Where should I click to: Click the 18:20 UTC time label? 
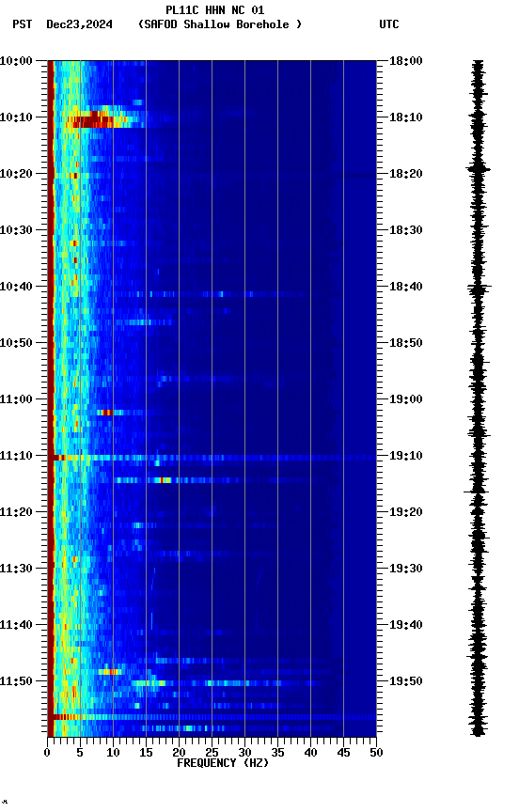[406, 174]
